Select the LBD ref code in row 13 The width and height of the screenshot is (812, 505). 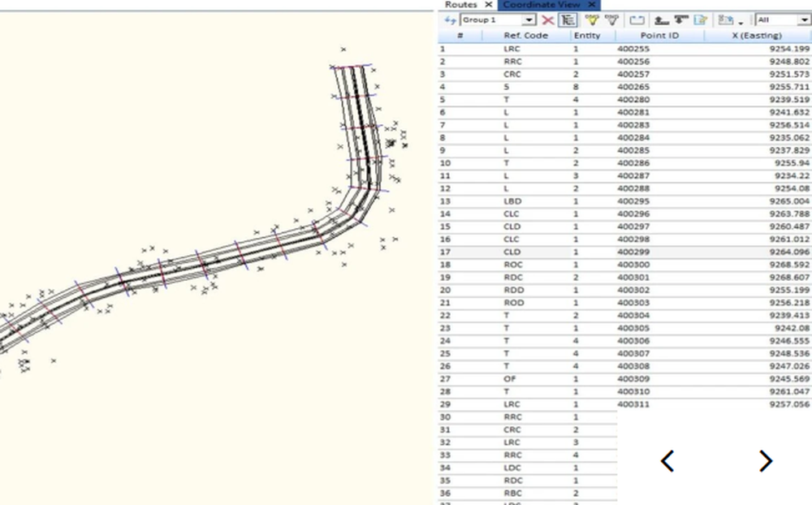(512, 201)
